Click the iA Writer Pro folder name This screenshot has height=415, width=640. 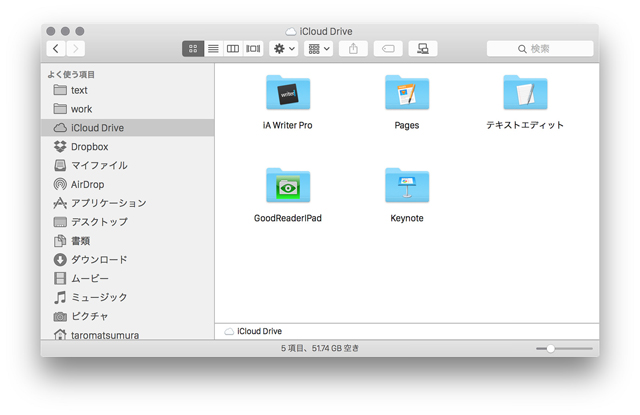pyautogui.click(x=288, y=125)
